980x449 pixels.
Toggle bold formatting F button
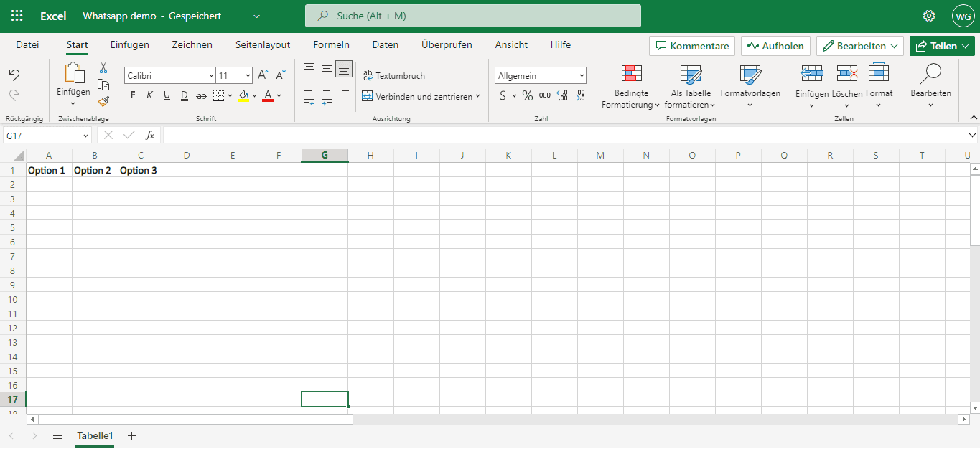tap(132, 95)
